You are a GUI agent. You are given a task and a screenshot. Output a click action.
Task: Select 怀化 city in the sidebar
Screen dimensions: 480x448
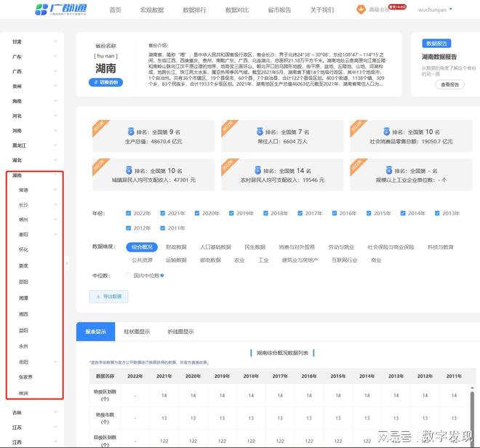[x=23, y=249]
